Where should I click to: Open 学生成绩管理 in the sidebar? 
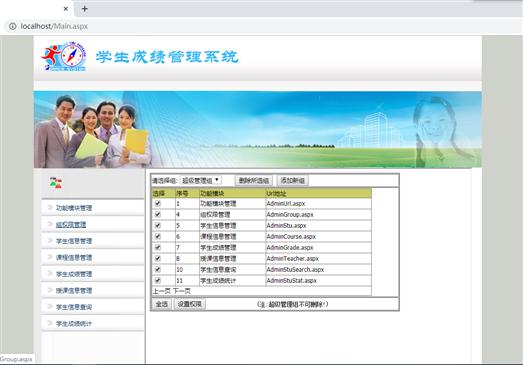pos(74,274)
